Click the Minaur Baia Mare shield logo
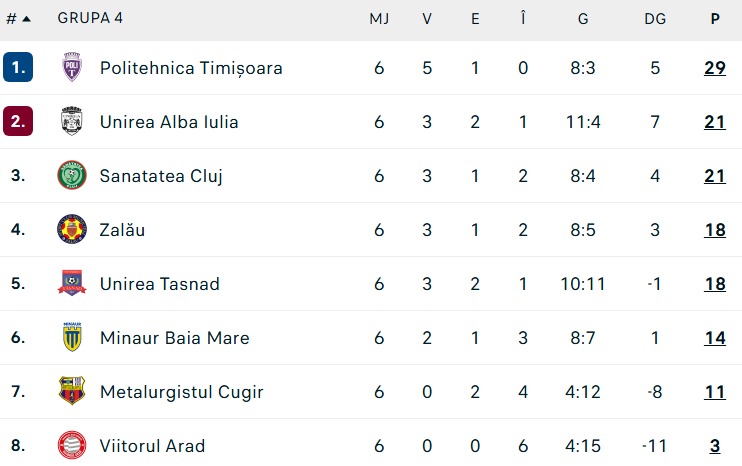This screenshot has height=466, width=742. coord(72,337)
